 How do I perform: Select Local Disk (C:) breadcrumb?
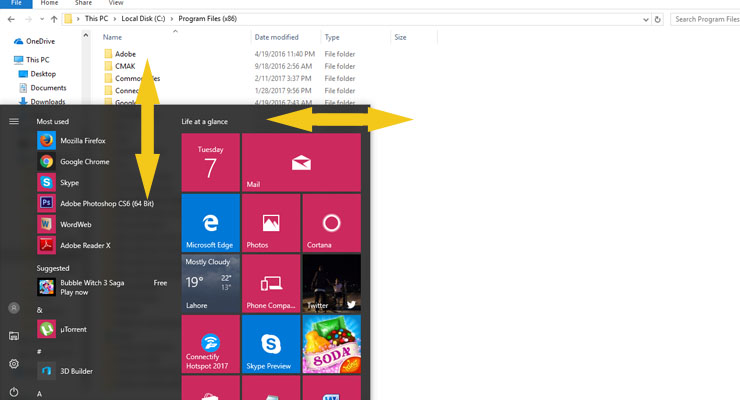143,18
